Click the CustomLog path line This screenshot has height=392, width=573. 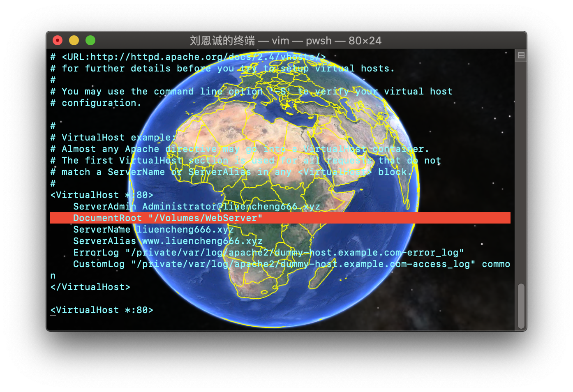click(x=291, y=264)
